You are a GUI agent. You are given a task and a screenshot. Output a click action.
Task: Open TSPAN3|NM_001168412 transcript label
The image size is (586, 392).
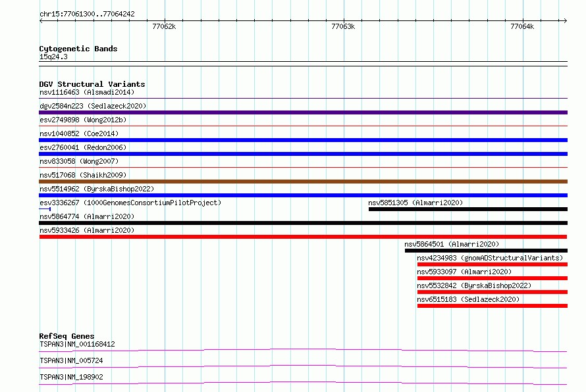[77, 344]
